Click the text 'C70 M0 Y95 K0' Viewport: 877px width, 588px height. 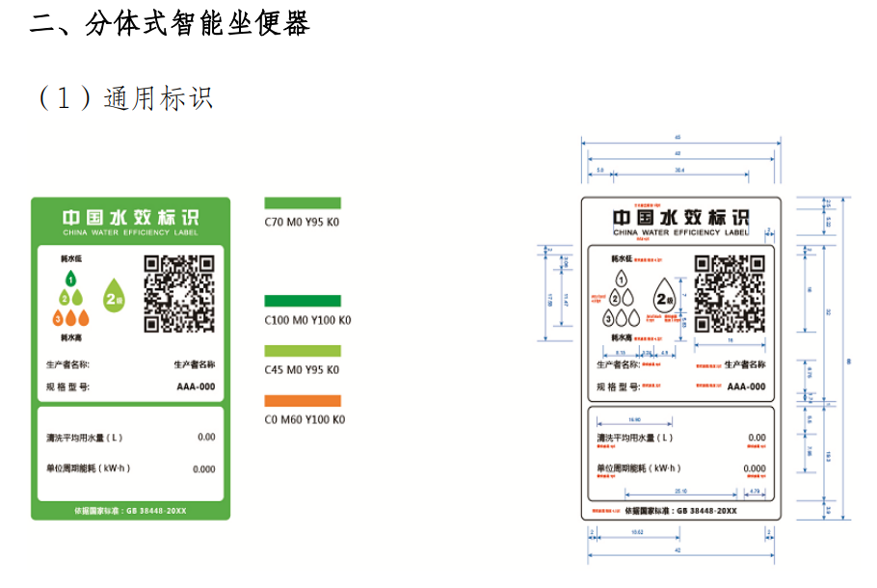[x=302, y=222]
